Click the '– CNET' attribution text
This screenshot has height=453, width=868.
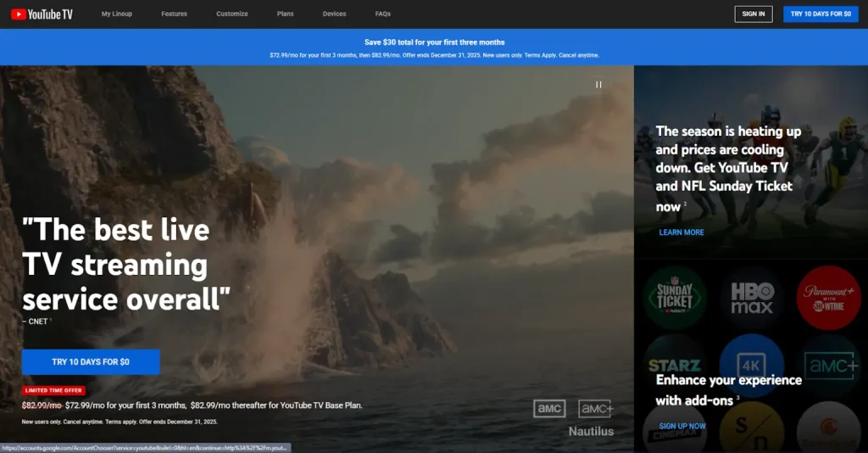tap(36, 322)
